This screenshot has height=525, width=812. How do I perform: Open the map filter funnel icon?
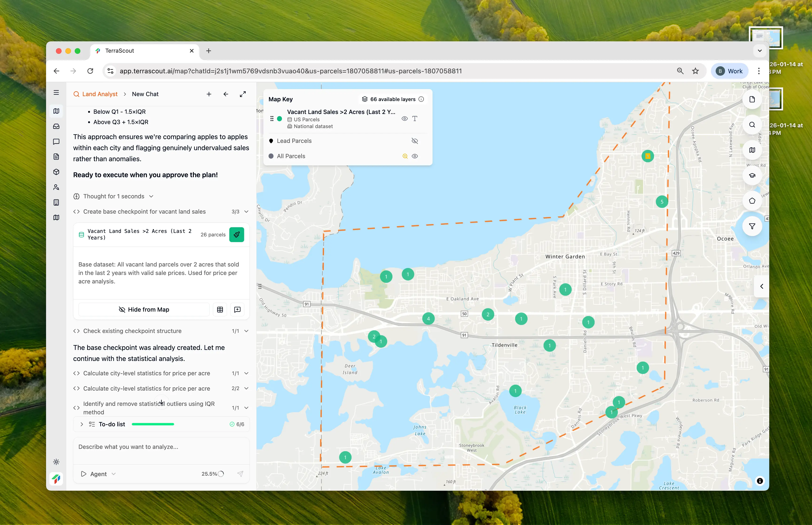coord(752,226)
